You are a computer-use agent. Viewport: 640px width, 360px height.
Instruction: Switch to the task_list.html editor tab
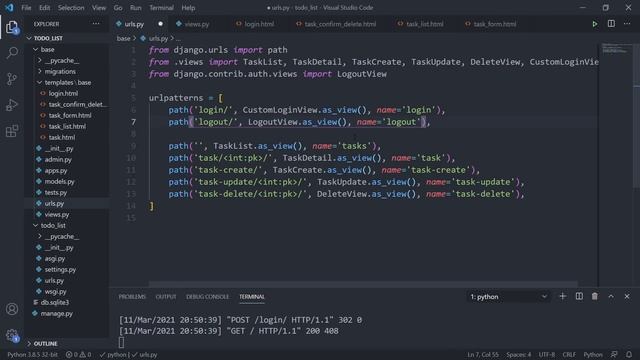tap(424, 24)
